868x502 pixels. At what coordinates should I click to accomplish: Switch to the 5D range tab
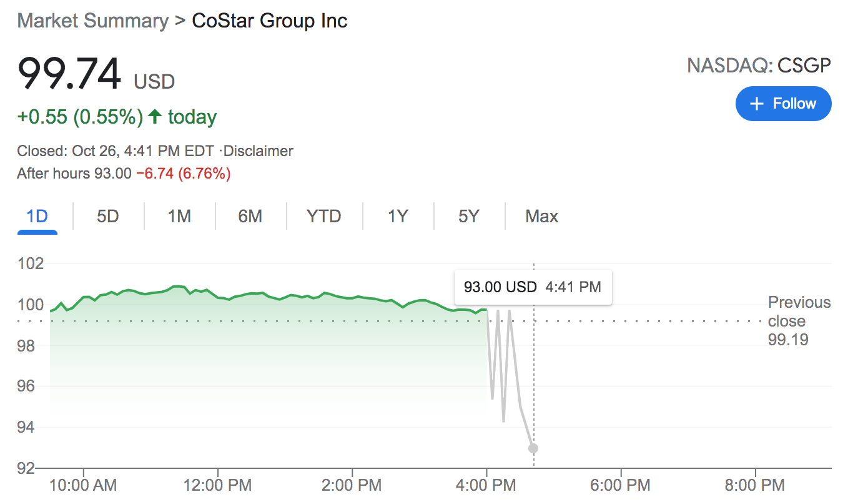(x=108, y=217)
